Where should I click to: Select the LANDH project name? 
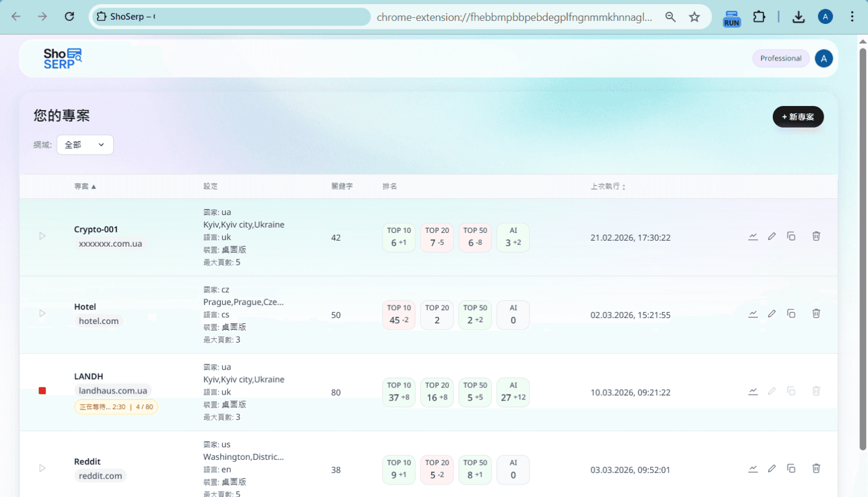(89, 377)
